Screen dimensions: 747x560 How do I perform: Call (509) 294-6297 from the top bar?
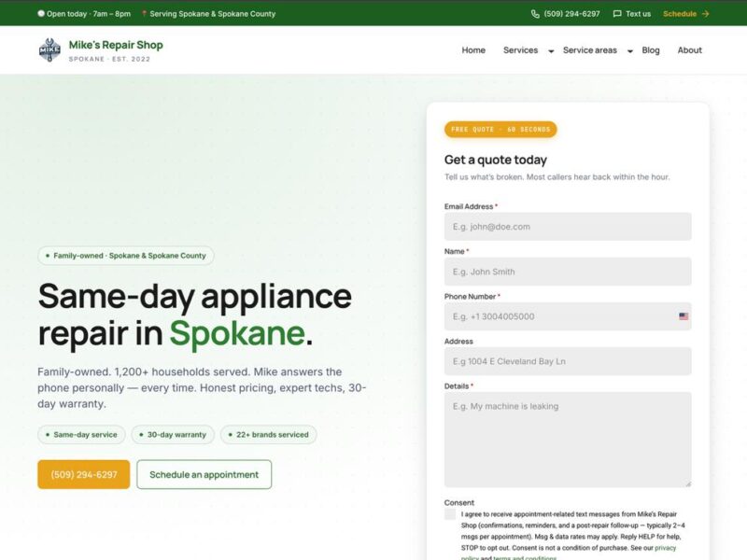point(566,14)
